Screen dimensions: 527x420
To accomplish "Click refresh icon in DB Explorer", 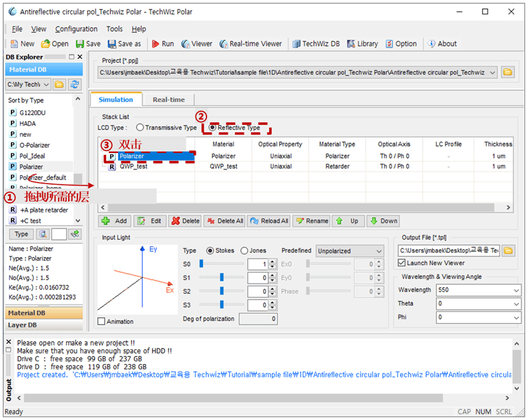I will pos(74,84).
